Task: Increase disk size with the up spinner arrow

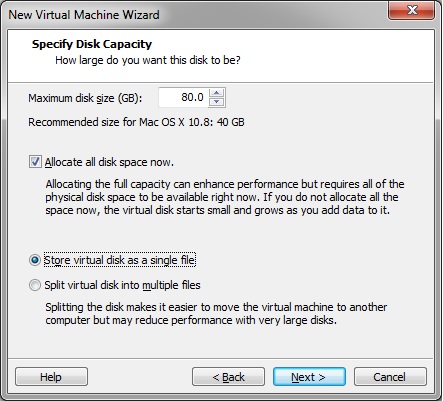Action: tap(217, 93)
